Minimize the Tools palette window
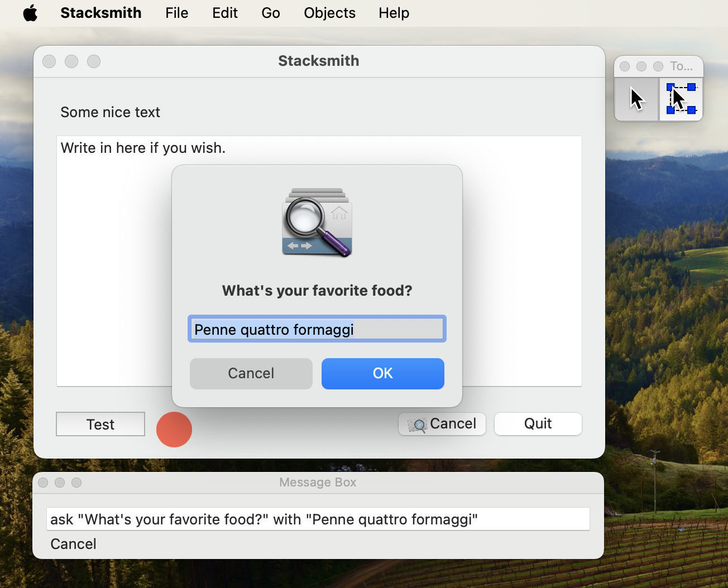728x588 pixels. pyautogui.click(x=641, y=66)
